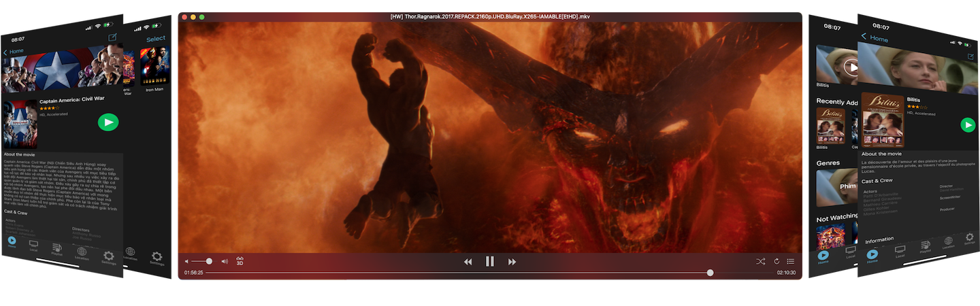The width and height of the screenshot is (980, 306).
Task: Toggle repeat playback
Action: (x=776, y=261)
